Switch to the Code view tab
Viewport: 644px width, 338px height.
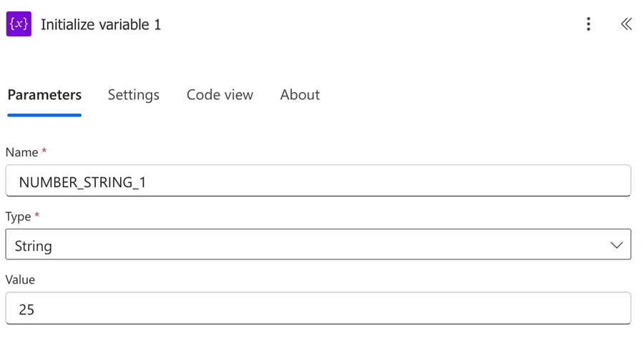point(220,95)
